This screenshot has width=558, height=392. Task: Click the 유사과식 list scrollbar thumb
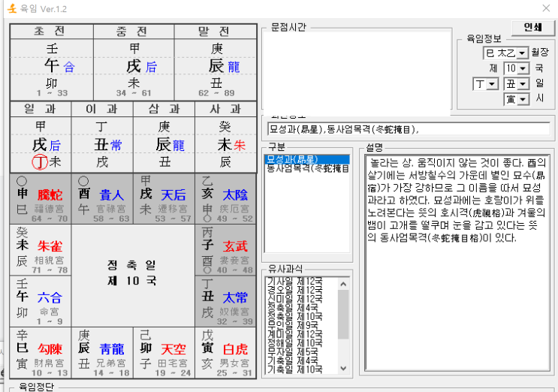click(x=343, y=314)
